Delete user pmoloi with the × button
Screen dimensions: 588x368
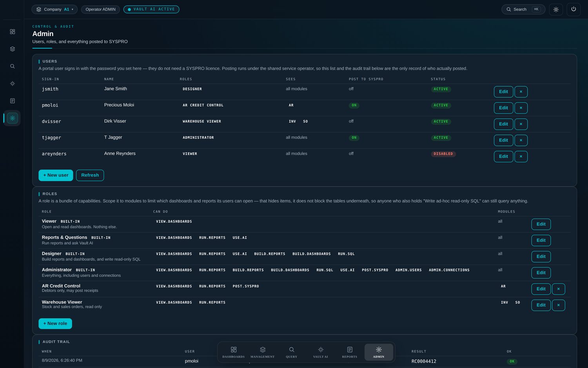521,108
